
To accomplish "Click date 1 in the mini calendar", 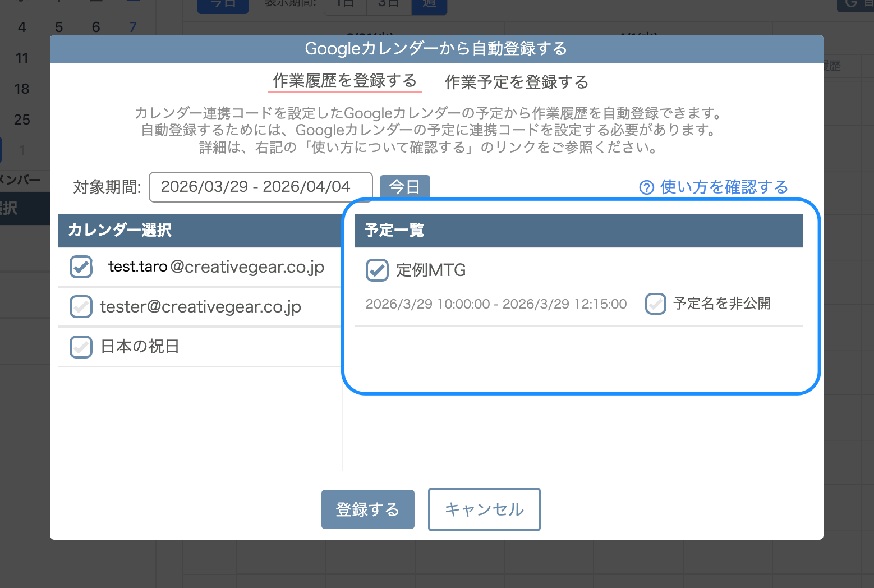I will (22, 150).
